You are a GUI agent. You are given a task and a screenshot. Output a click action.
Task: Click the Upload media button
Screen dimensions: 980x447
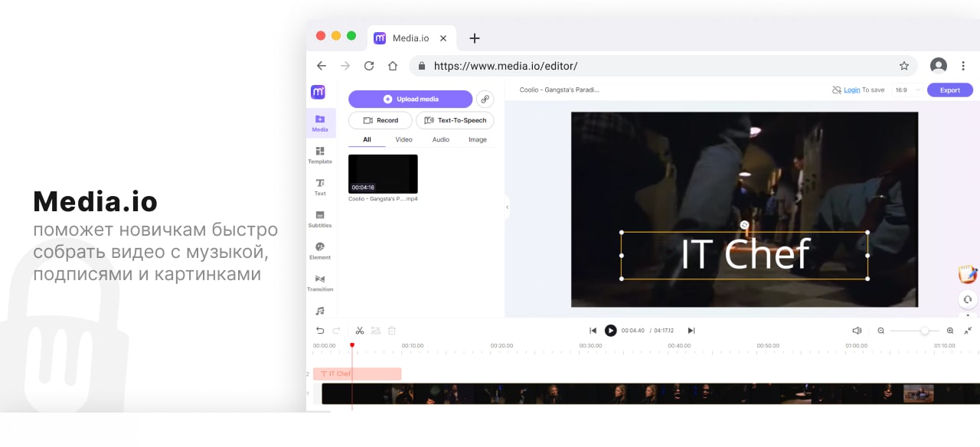[x=410, y=99]
